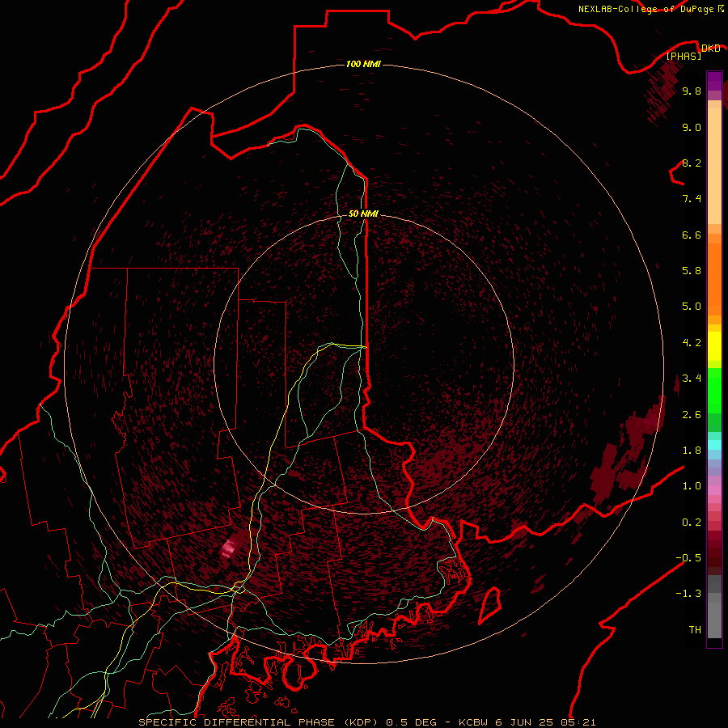
Task: Click the DKD label above the color scale
Action: pyautogui.click(x=710, y=48)
